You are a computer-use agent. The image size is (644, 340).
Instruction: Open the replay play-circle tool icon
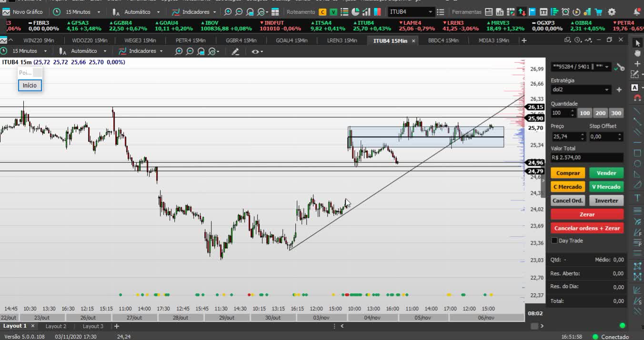pos(576,12)
